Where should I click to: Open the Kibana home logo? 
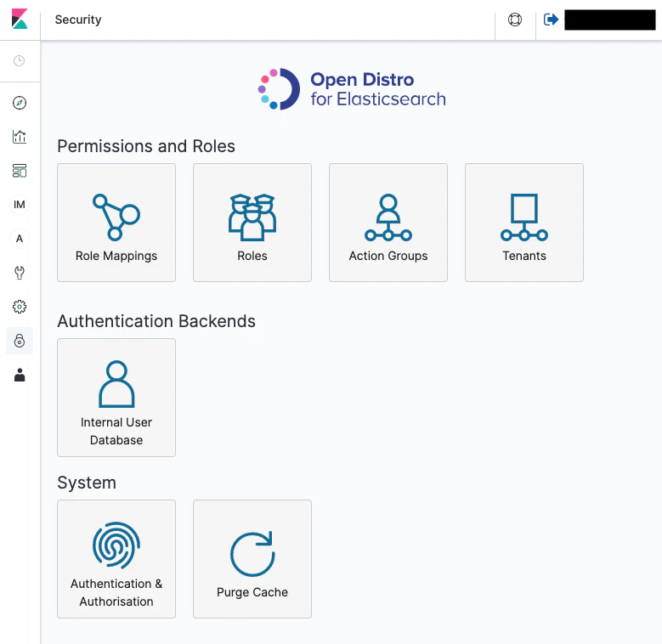point(20,19)
